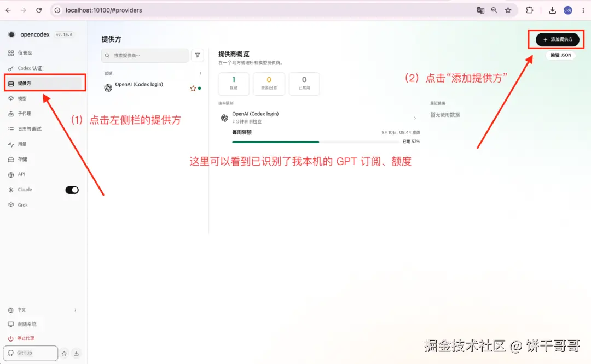The image size is (591, 364).
Task: Expand the 中文 language selector
Action: 42,310
